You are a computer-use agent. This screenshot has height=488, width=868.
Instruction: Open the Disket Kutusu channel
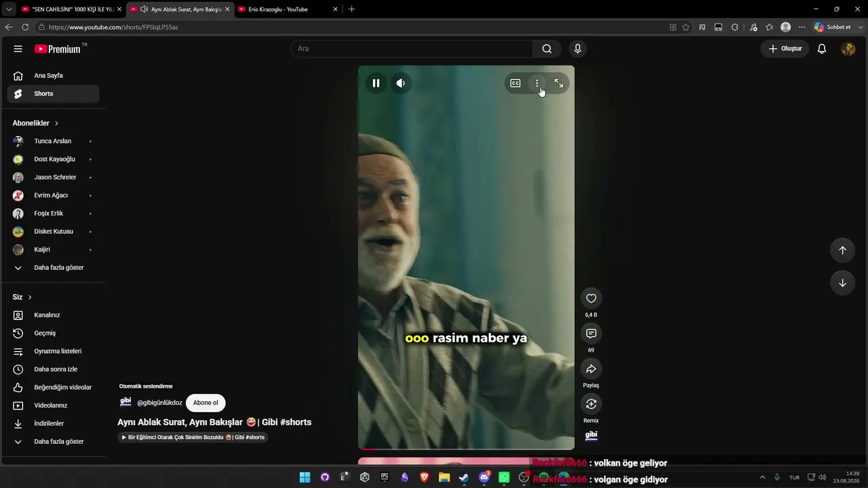tap(54, 232)
